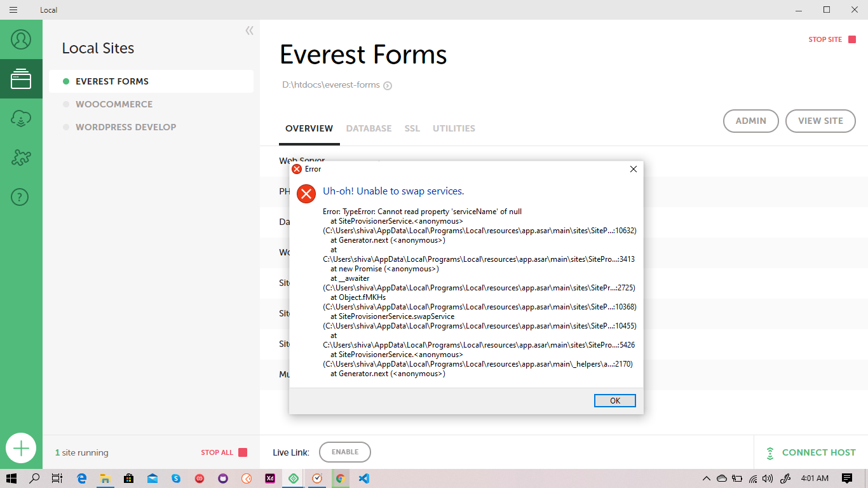Switch to Local app taskbar icon
Image resolution: width=868 pixels, height=488 pixels.
click(x=293, y=478)
